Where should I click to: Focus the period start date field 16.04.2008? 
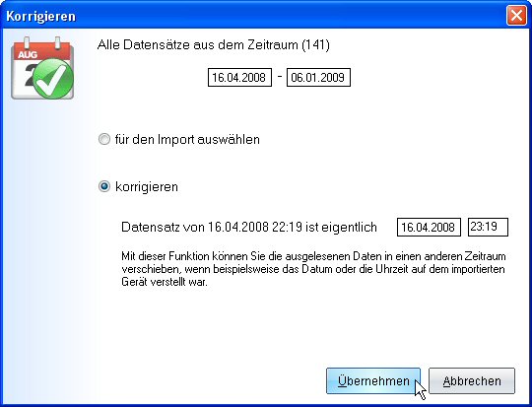point(239,78)
